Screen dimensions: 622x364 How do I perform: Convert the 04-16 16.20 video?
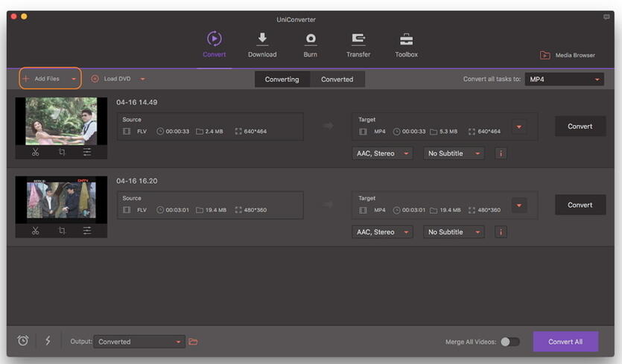pyautogui.click(x=580, y=205)
